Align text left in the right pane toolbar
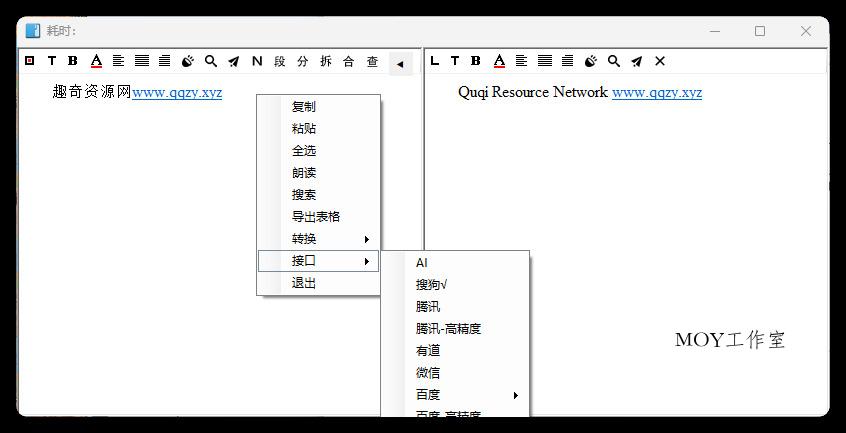The width and height of the screenshot is (846, 433). (x=521, y=61)
